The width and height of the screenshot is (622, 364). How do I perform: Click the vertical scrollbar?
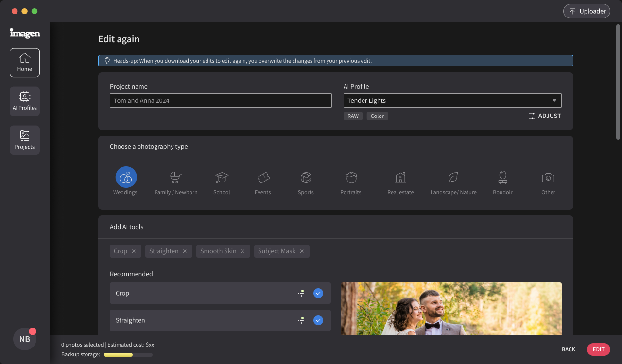coord(618,83)
